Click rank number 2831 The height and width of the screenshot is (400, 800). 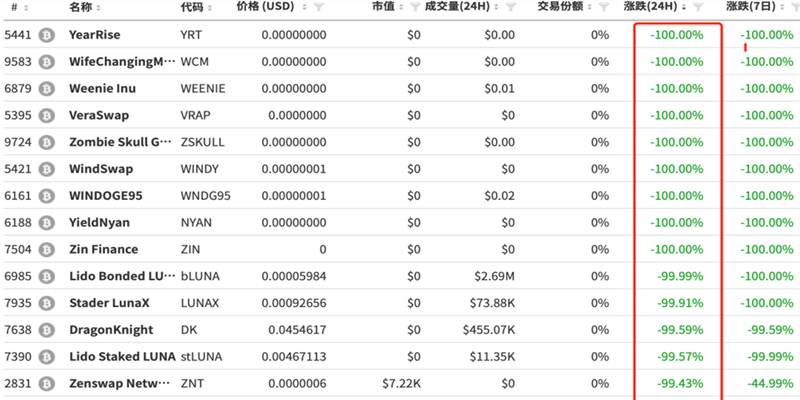pyautogui.click(x=18, y=384)
